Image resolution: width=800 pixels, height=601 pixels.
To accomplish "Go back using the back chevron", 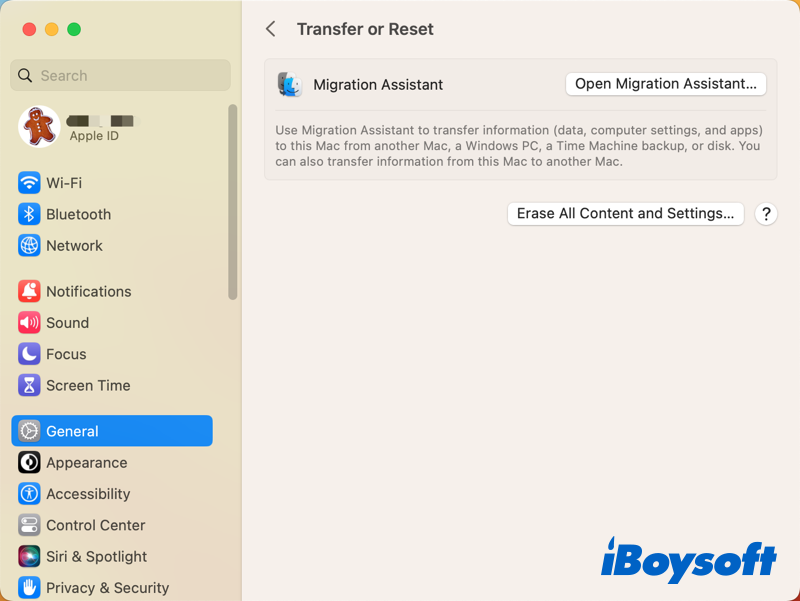I will (x=271, y=29).
